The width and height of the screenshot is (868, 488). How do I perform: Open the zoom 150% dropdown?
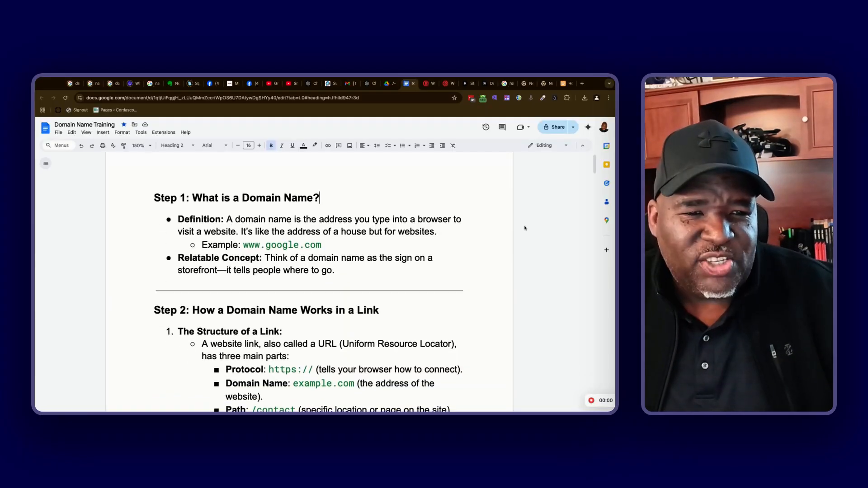pos(142,145)
